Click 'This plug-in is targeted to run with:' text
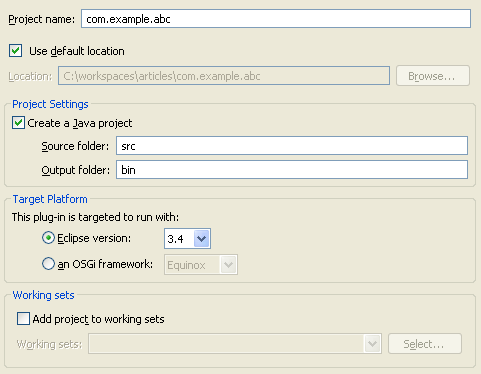This screenshot has height=374, width=481. [x=95, y=217]
